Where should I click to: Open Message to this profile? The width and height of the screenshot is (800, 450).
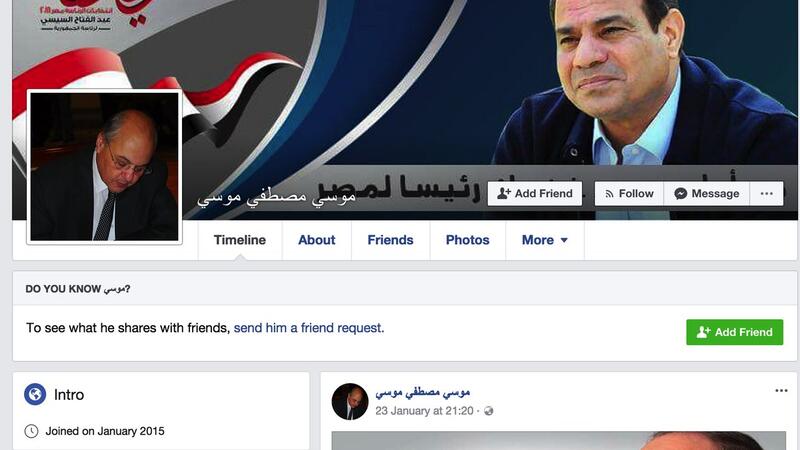707,194
